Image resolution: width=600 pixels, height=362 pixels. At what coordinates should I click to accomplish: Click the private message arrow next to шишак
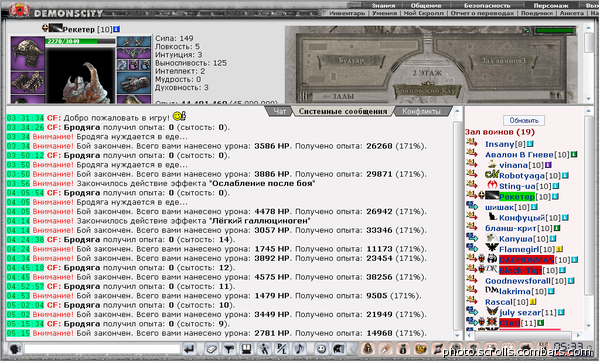pyautogui.click(x=471, y=205)
